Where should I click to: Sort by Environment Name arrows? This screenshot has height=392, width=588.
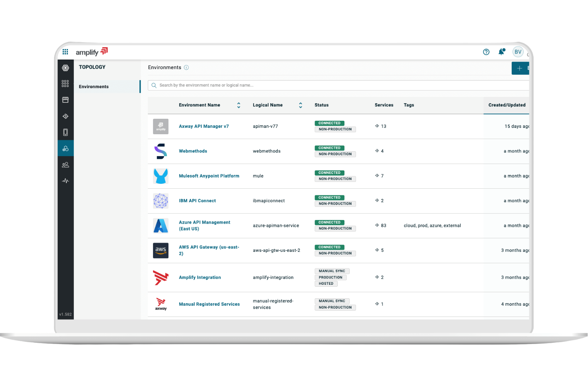239,105
